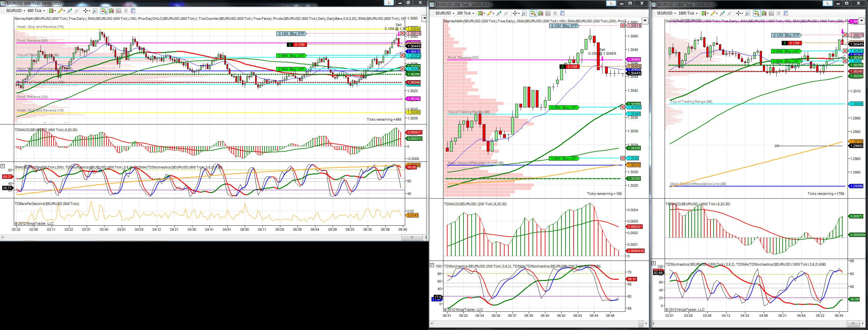This screenshot has height=330, width=868.
Task: Expand the price-axis dropdown arrow in 1800 Tick chart
Action: click(x=862, y=21)
